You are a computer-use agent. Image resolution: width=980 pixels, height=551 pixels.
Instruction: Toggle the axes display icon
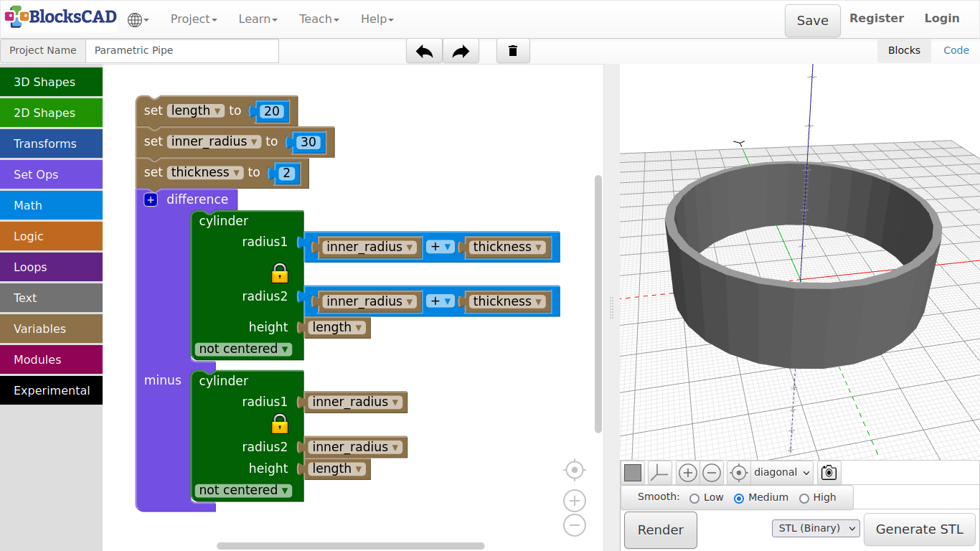659,473
